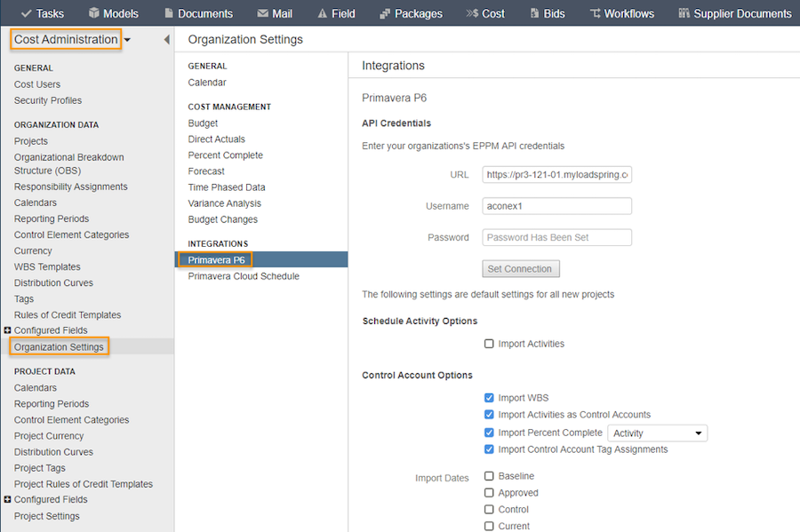Click the Packages icon
This screenshot has height=532, width=800.
[x=385, y=13]
